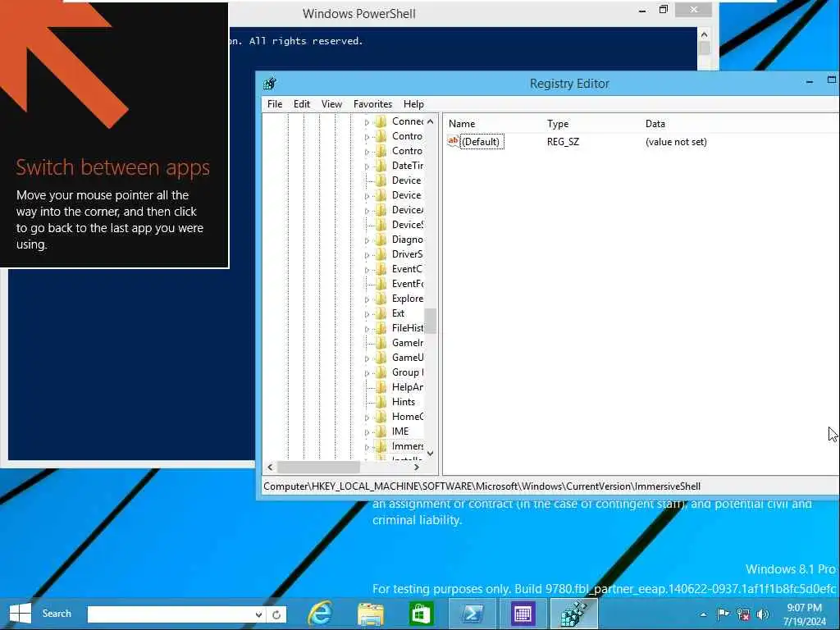Select the HomeC key label
The width and height of the screenshot is (840, 630).
click(408, 416)
